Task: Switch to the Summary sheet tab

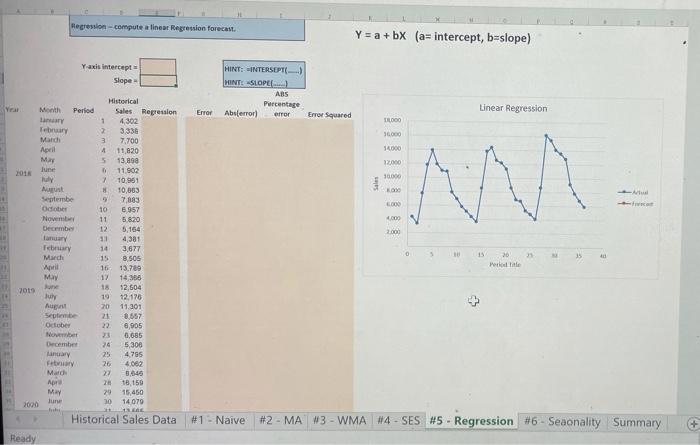Action: coord(637,422)
